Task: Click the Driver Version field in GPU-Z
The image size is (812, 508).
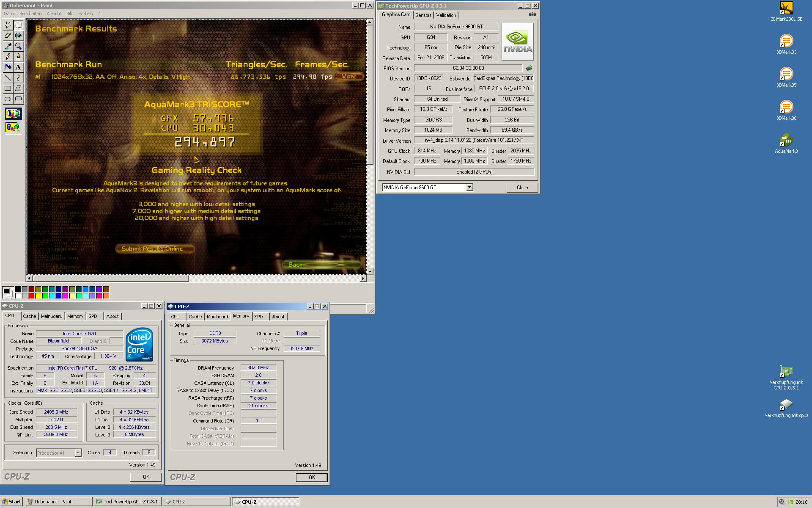Action: 474,140
